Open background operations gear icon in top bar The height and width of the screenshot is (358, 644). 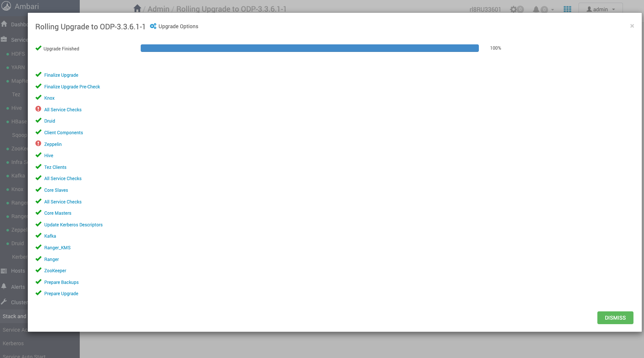click(x=513, y=9)
